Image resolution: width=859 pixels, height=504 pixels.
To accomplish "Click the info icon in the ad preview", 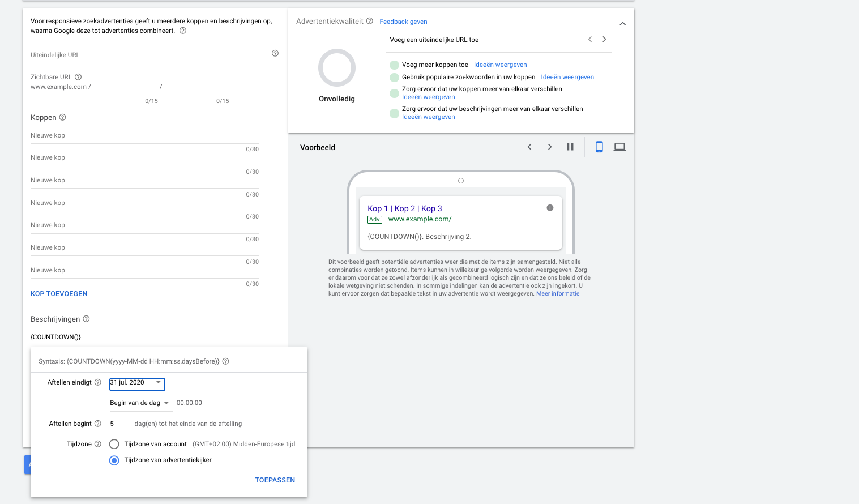I will (x=550, y=208).
